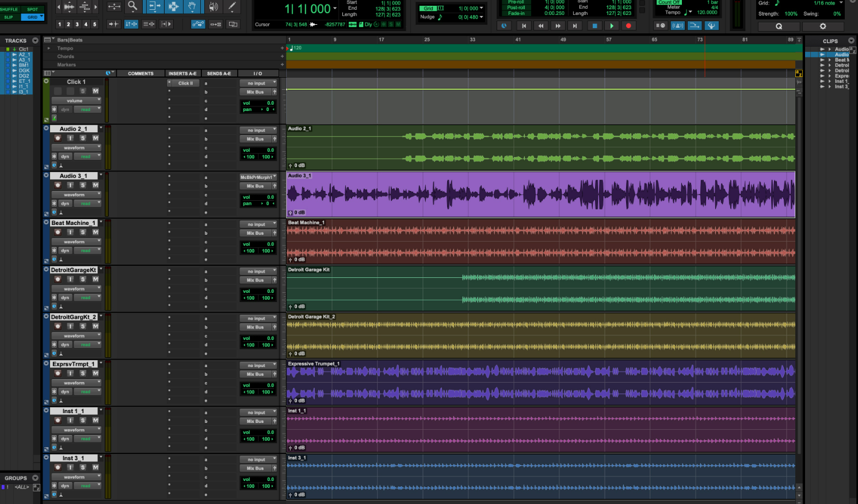Select Grid edit mode
The height and width of the screenshot is (504, 858).
(x=33, y=17)
